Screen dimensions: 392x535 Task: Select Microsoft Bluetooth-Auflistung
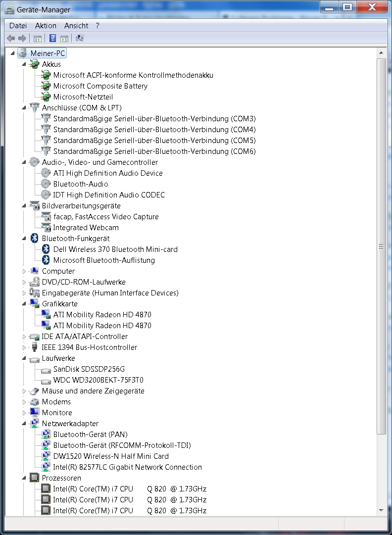tap(104, 260)
